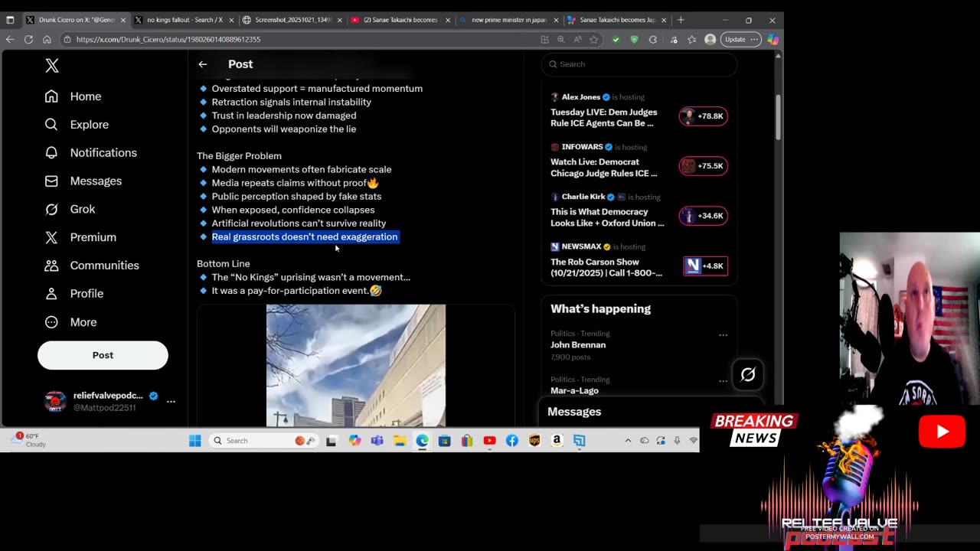980x551 pixels.
Task: Open Messages in X sidebar
Action: click(83, 181)
